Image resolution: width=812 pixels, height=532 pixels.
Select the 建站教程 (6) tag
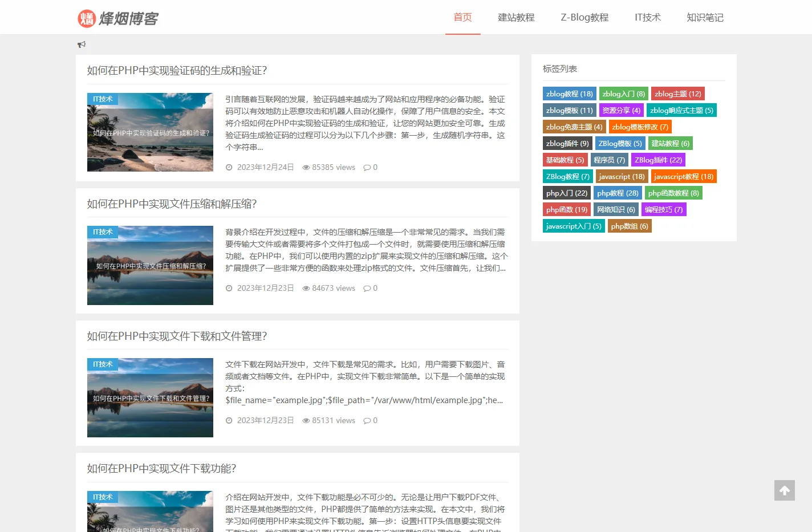coord(671,143)
